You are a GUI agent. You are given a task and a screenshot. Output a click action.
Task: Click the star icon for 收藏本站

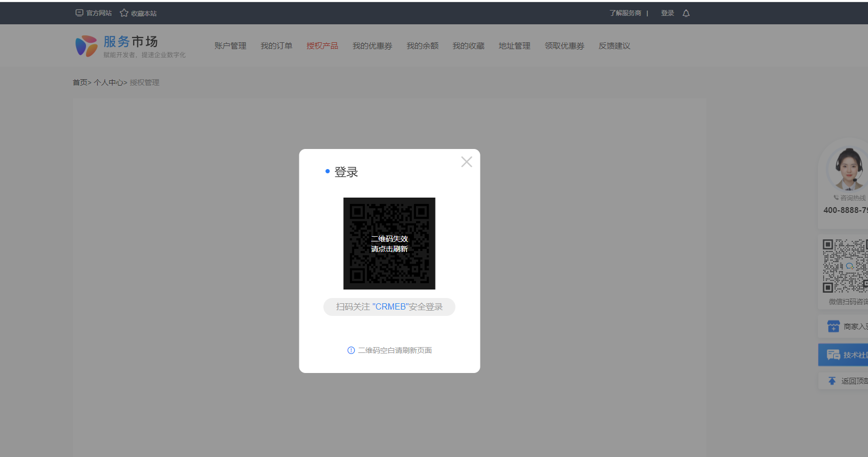124,13
